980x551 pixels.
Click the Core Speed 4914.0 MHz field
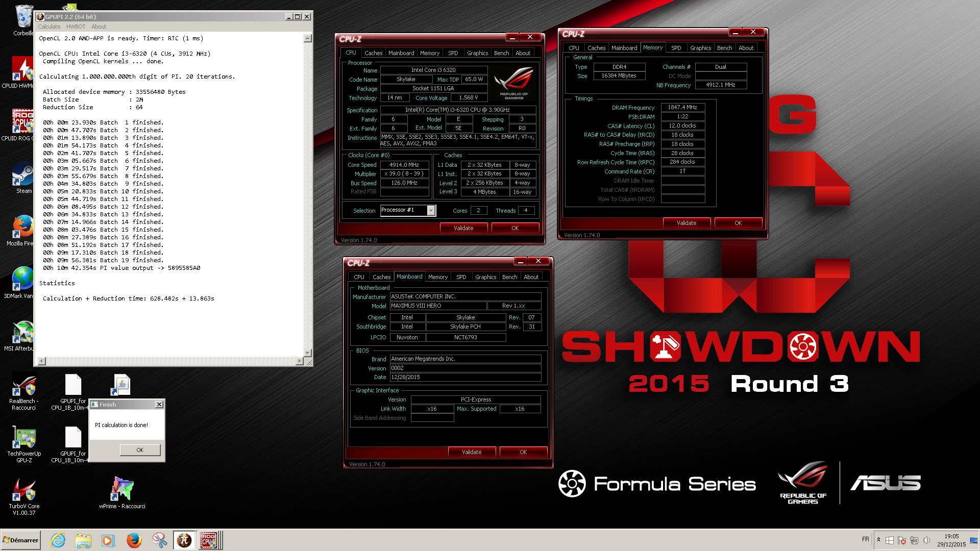tap(405, 165)
